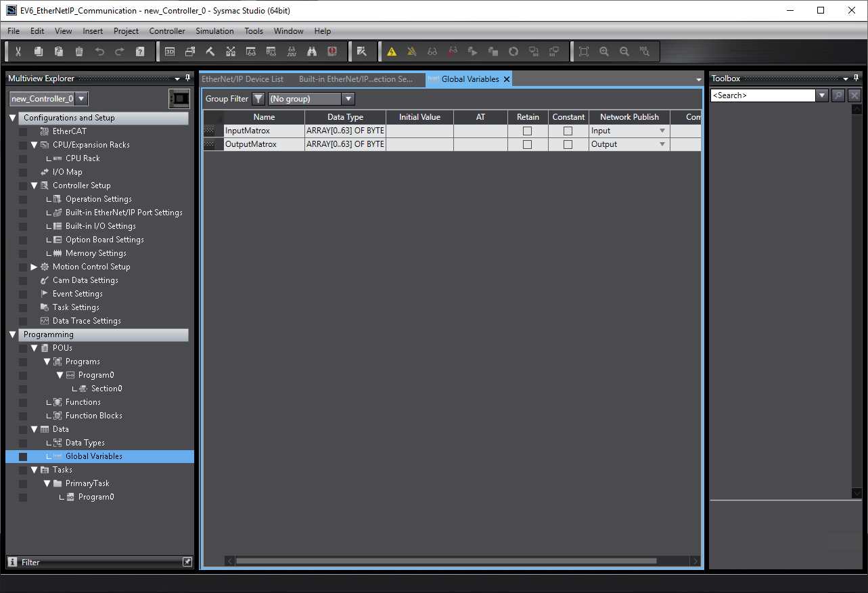Image resolution: width=868 pixels, height=593 pixels.
Task: Click the Undo arrow in toolbar
Action: pos(99,51)
